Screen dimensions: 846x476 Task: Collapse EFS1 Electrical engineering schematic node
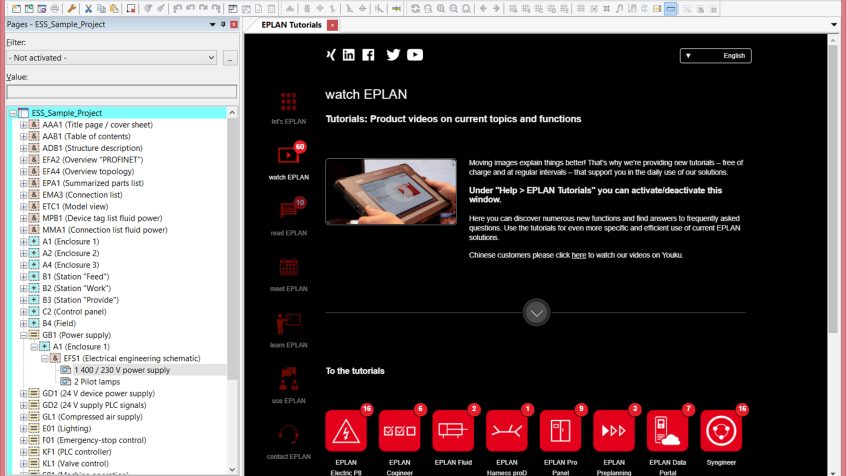click(44, 358)
